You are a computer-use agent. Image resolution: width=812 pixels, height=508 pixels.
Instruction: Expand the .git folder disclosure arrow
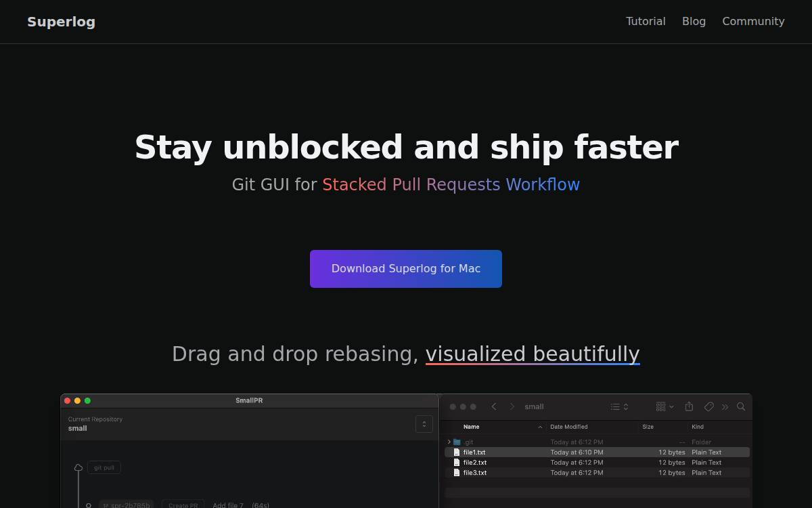coord(449,442)
